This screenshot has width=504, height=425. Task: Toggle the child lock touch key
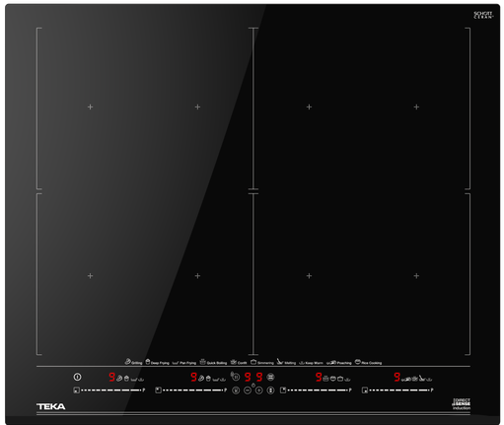pos(270,390)
